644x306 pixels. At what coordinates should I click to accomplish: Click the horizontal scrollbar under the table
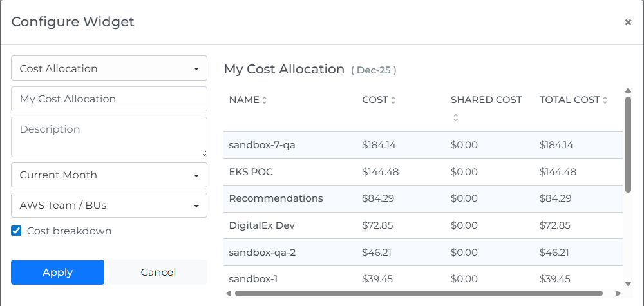click(x=419, y=294)
